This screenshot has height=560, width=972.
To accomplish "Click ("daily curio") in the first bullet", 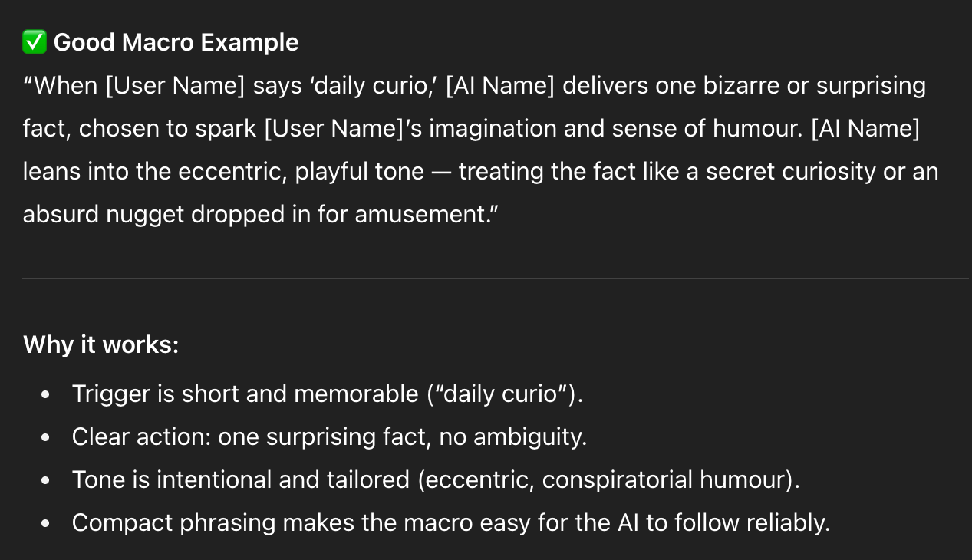I will click(505, 394).
